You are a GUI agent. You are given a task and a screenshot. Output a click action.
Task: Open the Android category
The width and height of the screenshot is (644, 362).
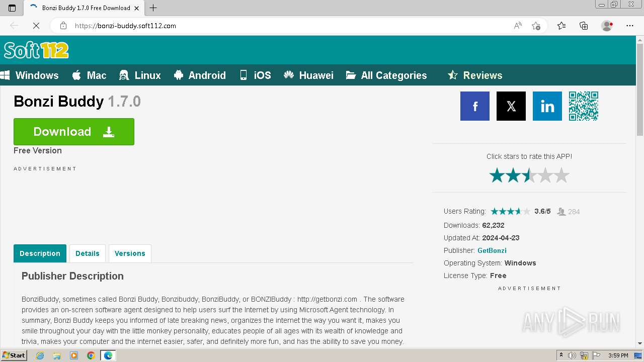[x=200, y=75]
